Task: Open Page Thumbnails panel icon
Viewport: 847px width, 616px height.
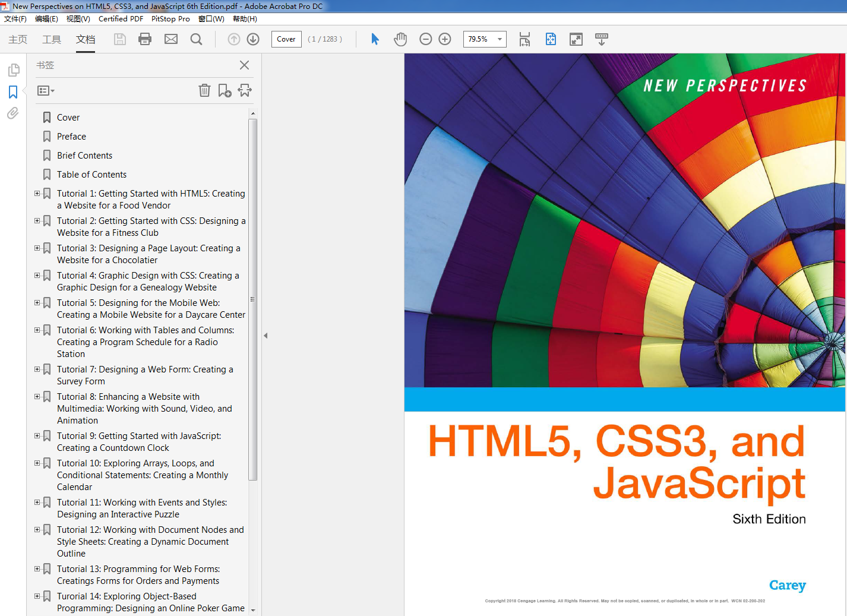Action: [x=13, y=70]
